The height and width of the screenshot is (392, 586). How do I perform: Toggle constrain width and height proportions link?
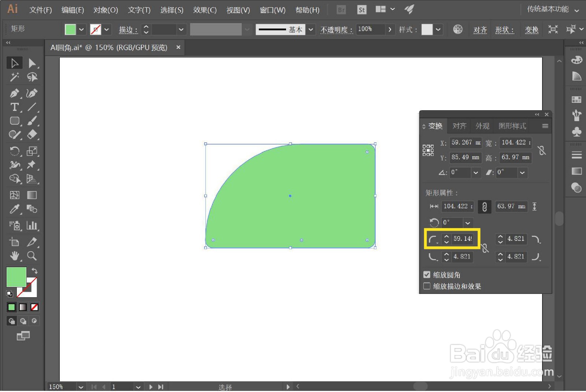click(x=542, y=150)
